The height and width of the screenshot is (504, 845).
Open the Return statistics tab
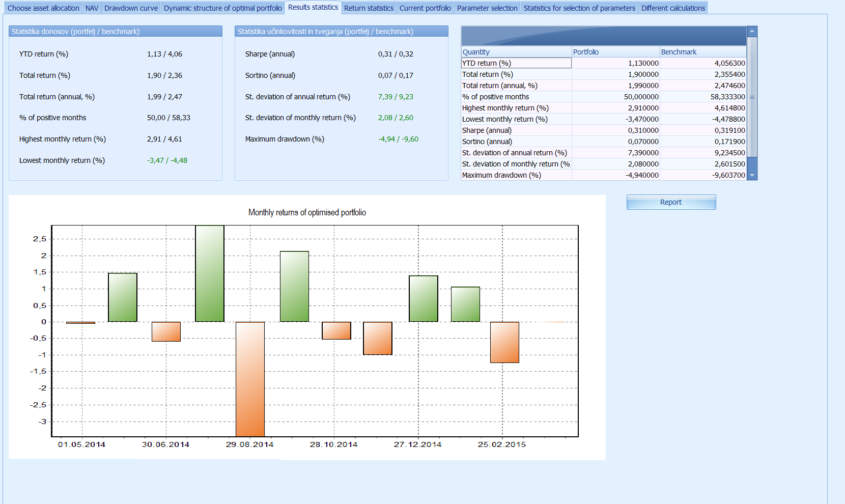point(369,8)
